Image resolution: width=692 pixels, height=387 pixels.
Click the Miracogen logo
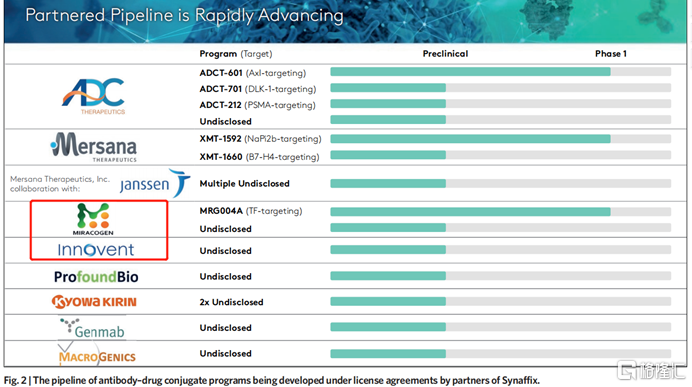tap(93, 219)
